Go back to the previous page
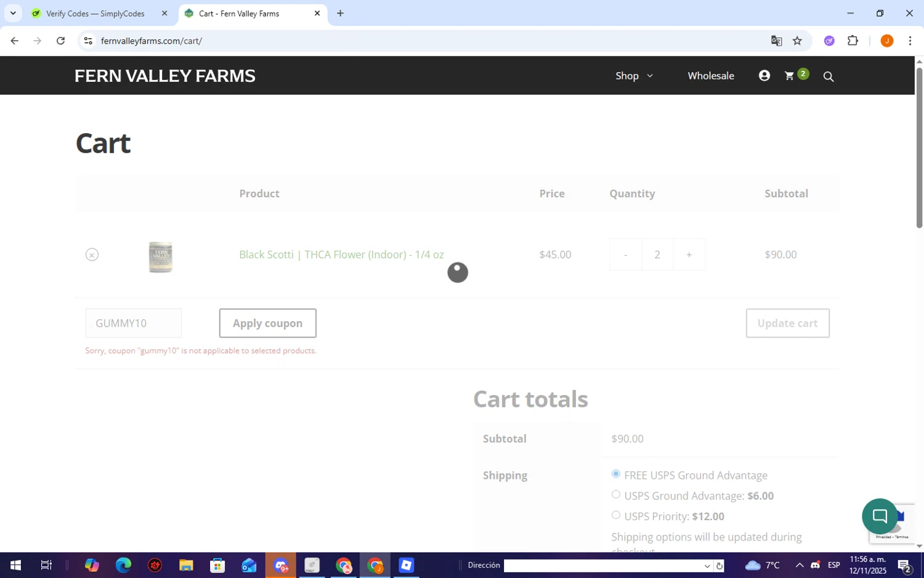The width and height of the screenshot is (924, 578). [14, 41]
